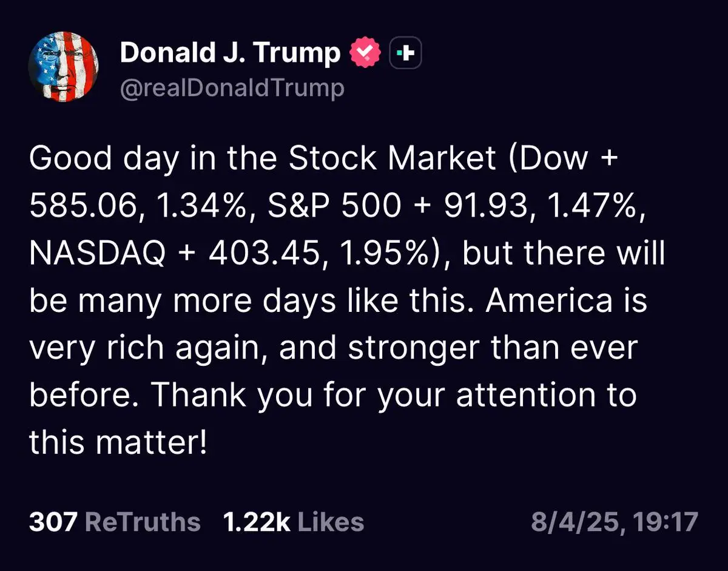This screenshot has height=571, width=728.
Task: Select the word NASDAQ in the post
Action: 98,254
